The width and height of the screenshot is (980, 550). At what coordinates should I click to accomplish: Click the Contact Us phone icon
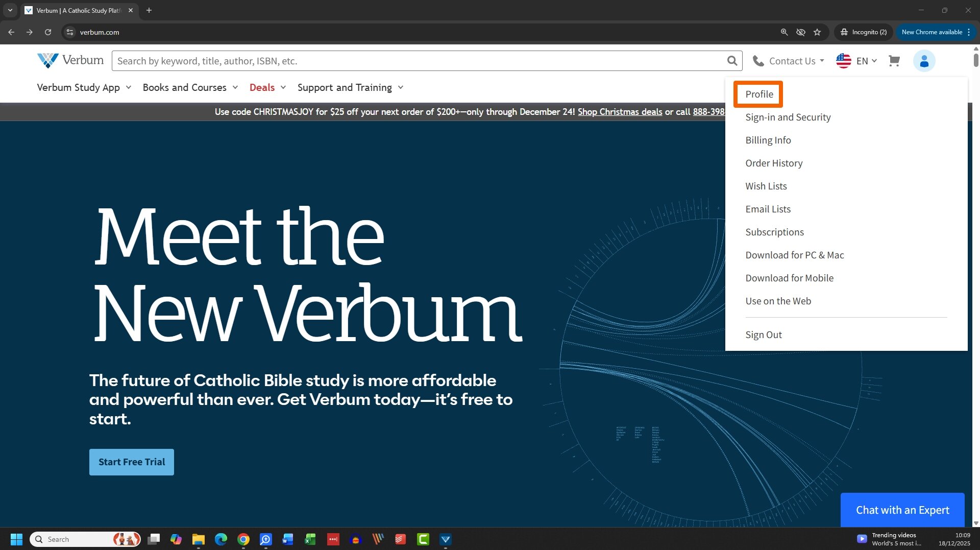click(758, 61)
